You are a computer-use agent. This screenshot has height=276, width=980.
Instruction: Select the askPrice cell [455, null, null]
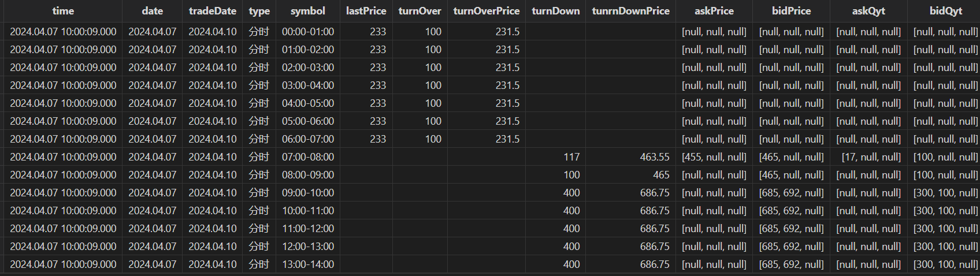pos(714,157)
